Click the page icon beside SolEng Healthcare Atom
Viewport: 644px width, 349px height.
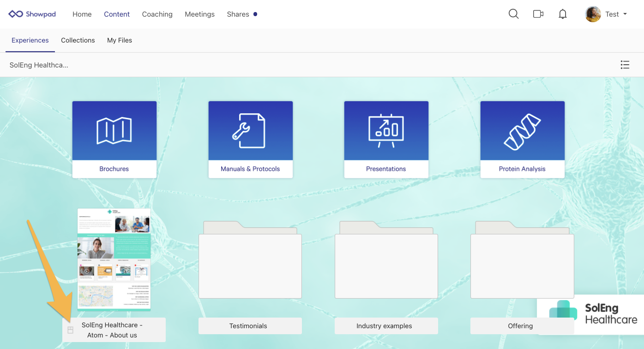point(71,330)
